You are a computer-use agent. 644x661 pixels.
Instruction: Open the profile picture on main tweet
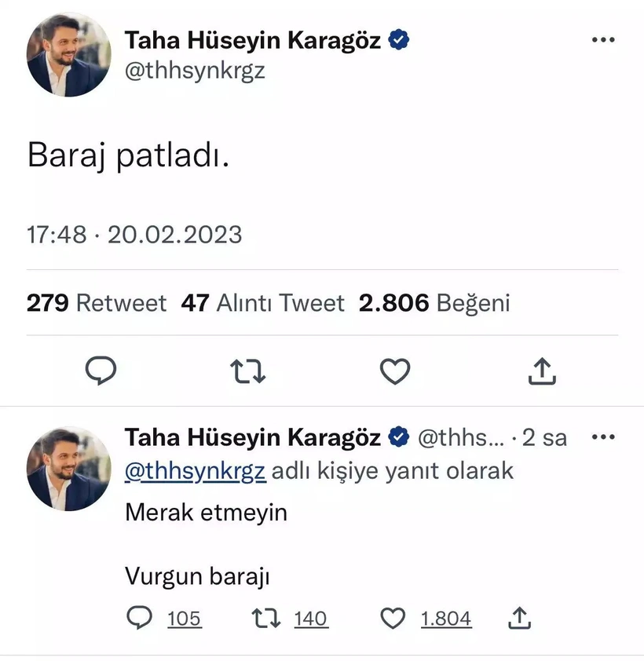click(x=68, y=56)
